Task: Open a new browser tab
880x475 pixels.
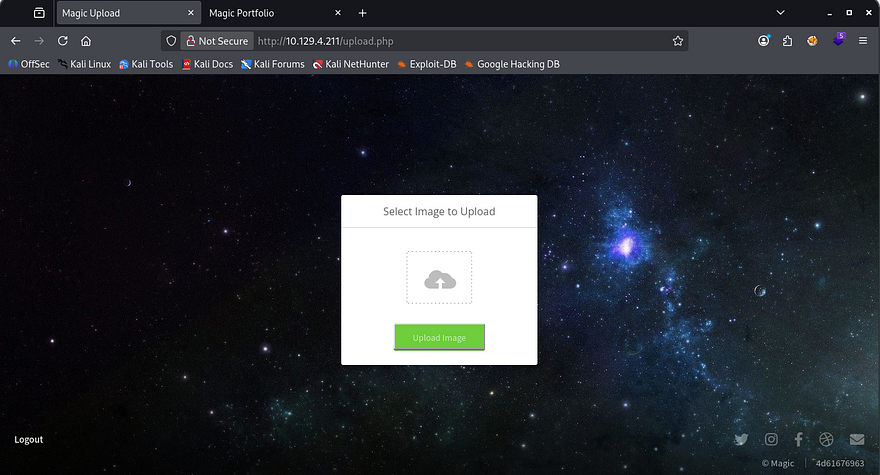Action: [362, 13]
